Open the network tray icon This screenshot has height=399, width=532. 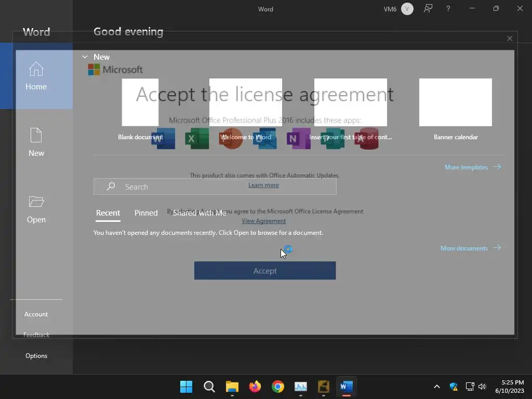tap(470, 387)
